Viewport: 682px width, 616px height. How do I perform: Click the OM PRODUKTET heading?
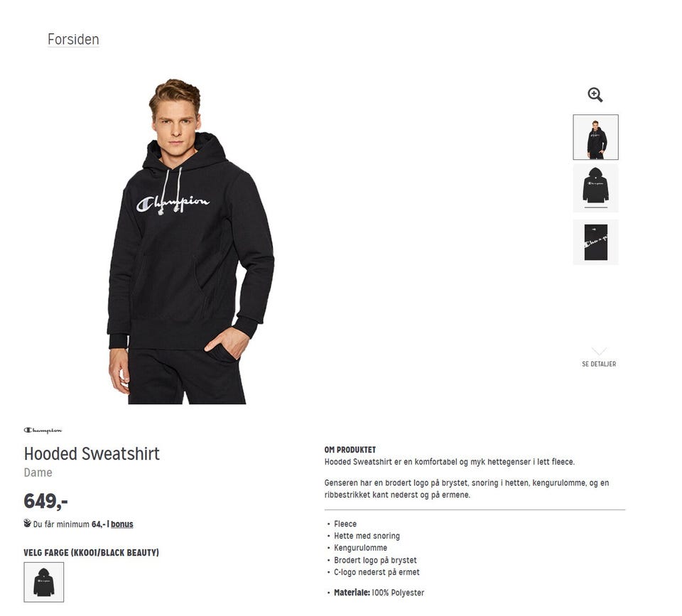pos(350,450)
